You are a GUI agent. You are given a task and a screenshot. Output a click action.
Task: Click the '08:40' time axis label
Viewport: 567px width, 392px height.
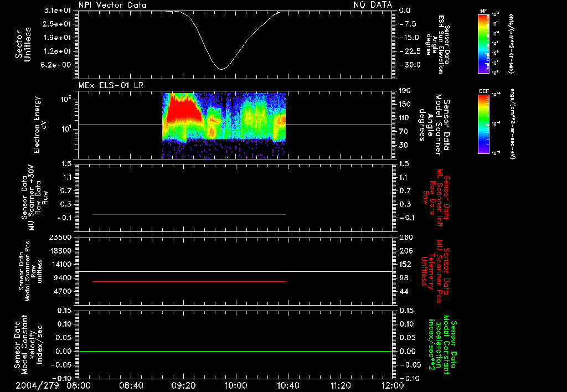tap(131, 385)
